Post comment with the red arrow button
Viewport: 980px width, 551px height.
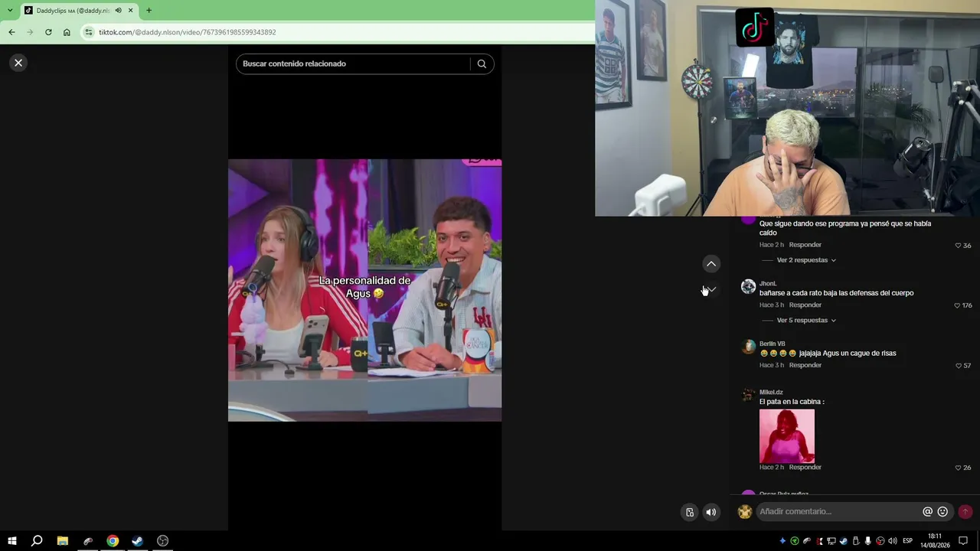(965, 512)
